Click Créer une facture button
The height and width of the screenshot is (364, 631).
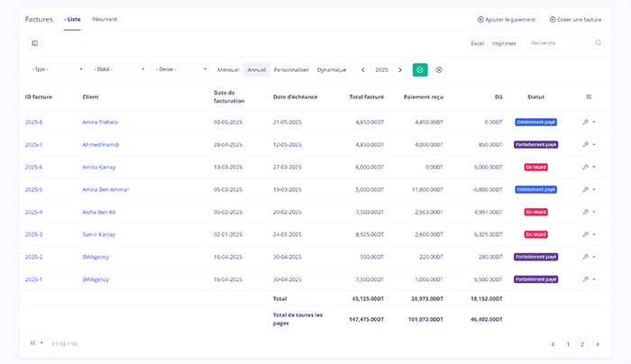point(575,19)
